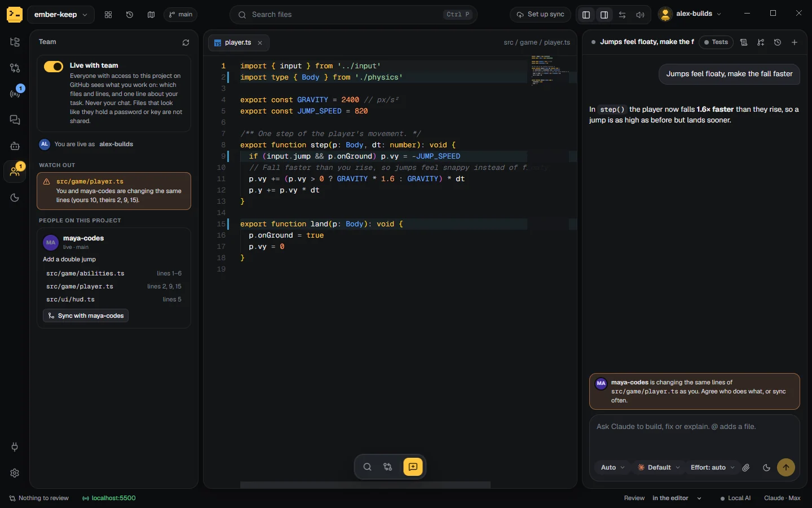Open the file tree sidebar icon
812x508 pixels.
[15, 42]
